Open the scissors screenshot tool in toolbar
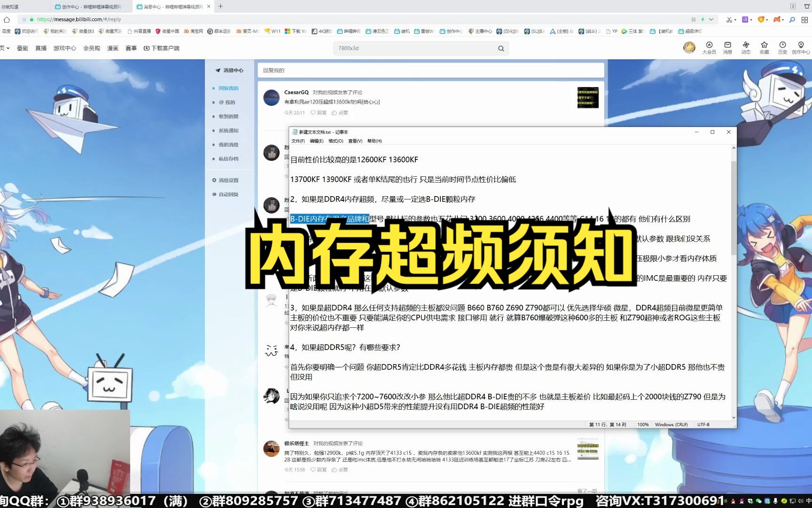Viewport: 812px width, 508px height. pyautogui.click(x=729, y=19)
